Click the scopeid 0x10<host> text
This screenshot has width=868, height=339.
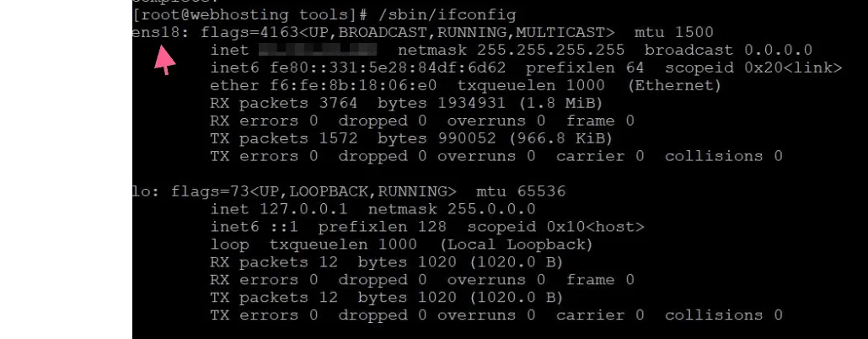click(556, 227)
